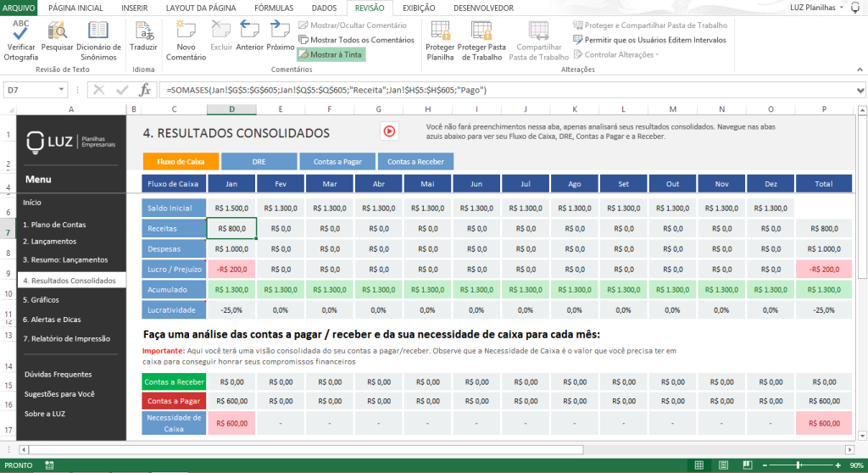Open the Pesquisar research tool
This screenshot has height=473, width=868.
(x=58, y=31)
